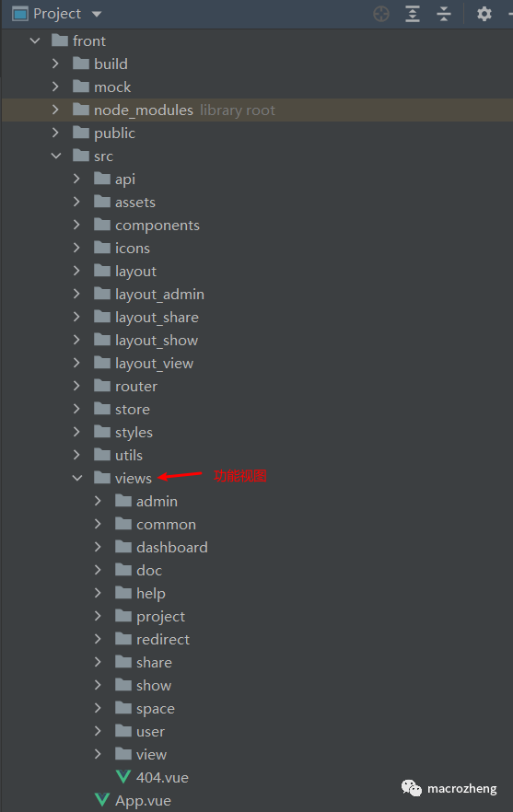Viewport: 513px width, 812px height.
Task: Select the dashboard folder
Action: point(171,548)
